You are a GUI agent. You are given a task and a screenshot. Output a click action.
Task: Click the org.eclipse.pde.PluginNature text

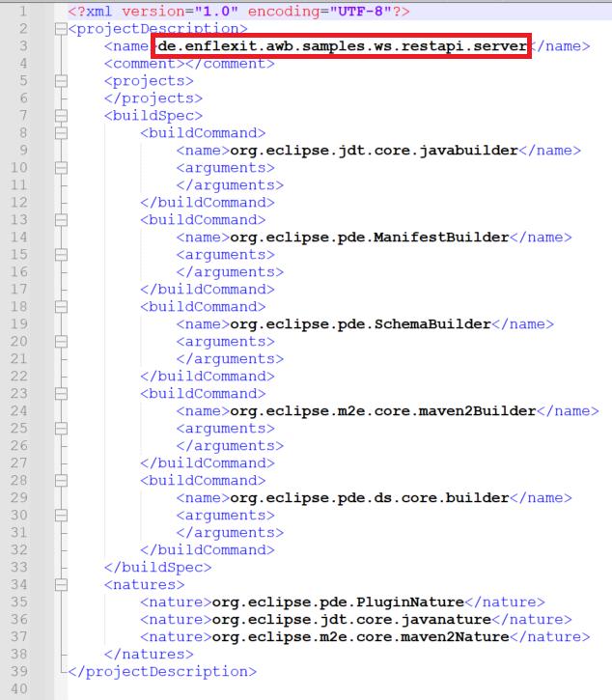(x=338, y=602)
